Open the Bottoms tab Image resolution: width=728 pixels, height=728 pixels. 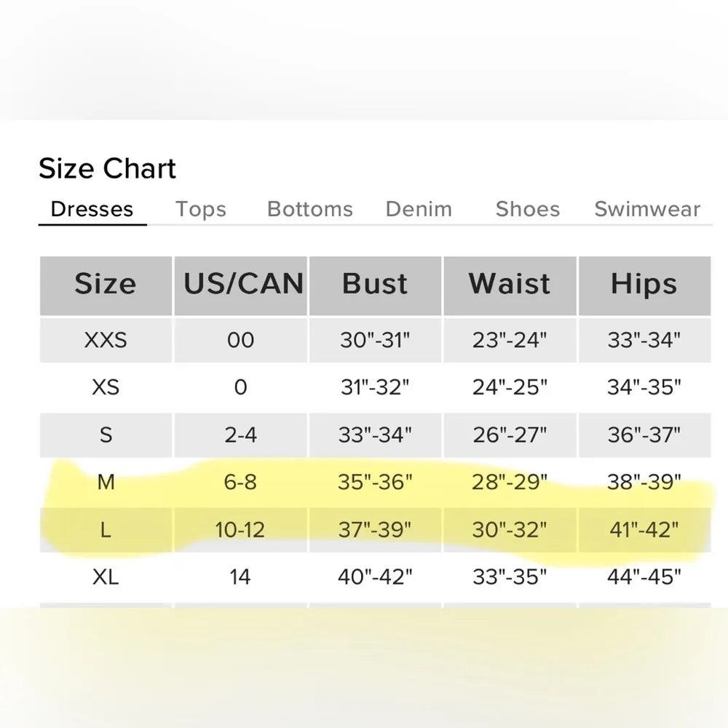pos(310,210)
